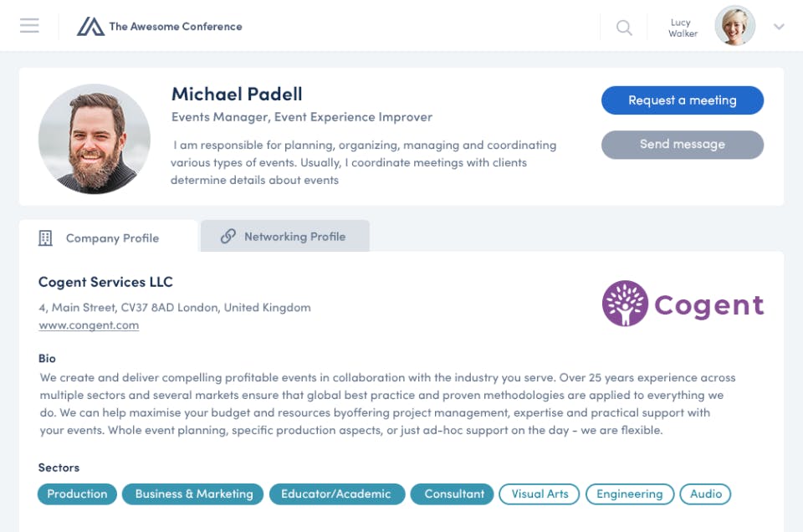Switch to the Company Profile tab
This screenshot has width=803, height=532.
click(x=112, y=238)
